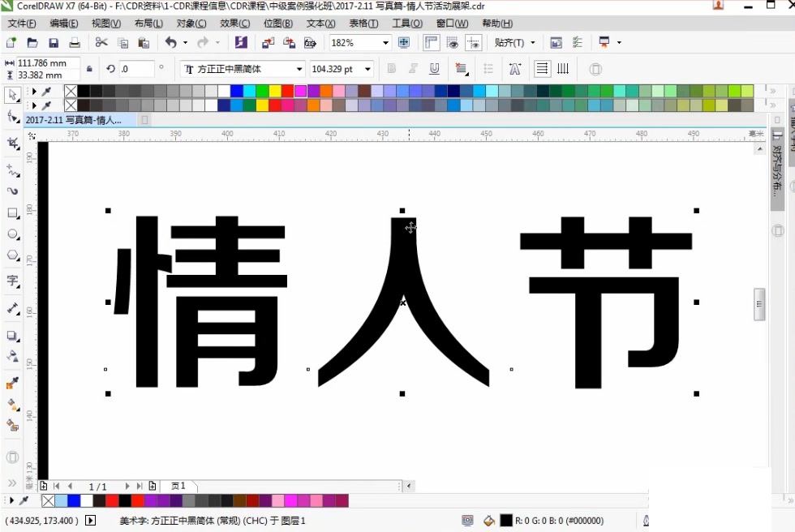This screenshot has height=532, width=795.
Task: Select the Pick tool
Action: 11,96
